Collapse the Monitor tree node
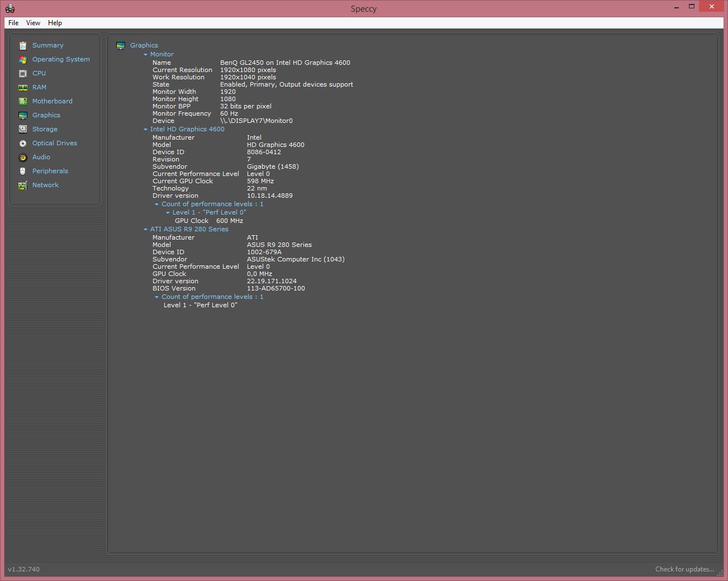Viewport: 728px width, 581px height. tap(145, 55)
